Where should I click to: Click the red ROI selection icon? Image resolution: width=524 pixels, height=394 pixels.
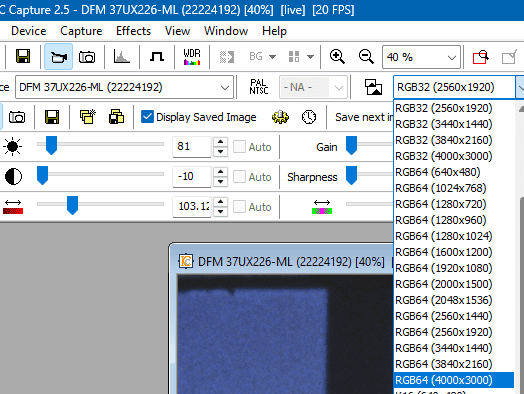(481, 57)
